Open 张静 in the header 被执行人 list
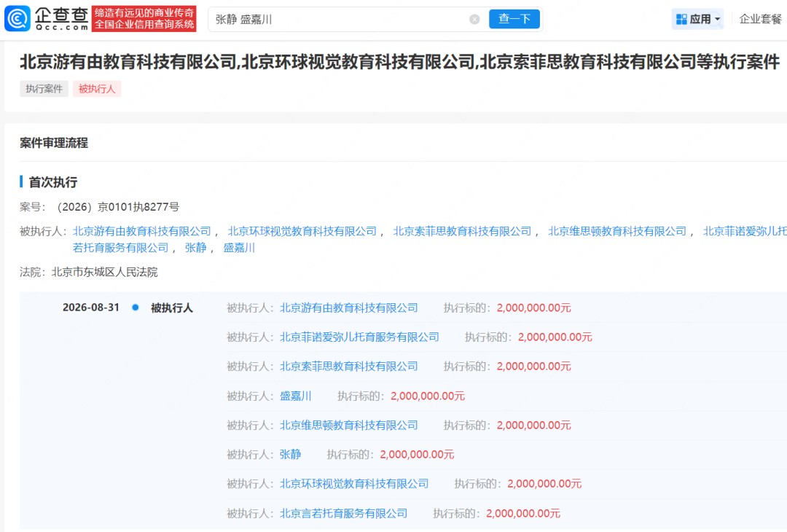This screenshot has width=787, height=532. point(196,248)
